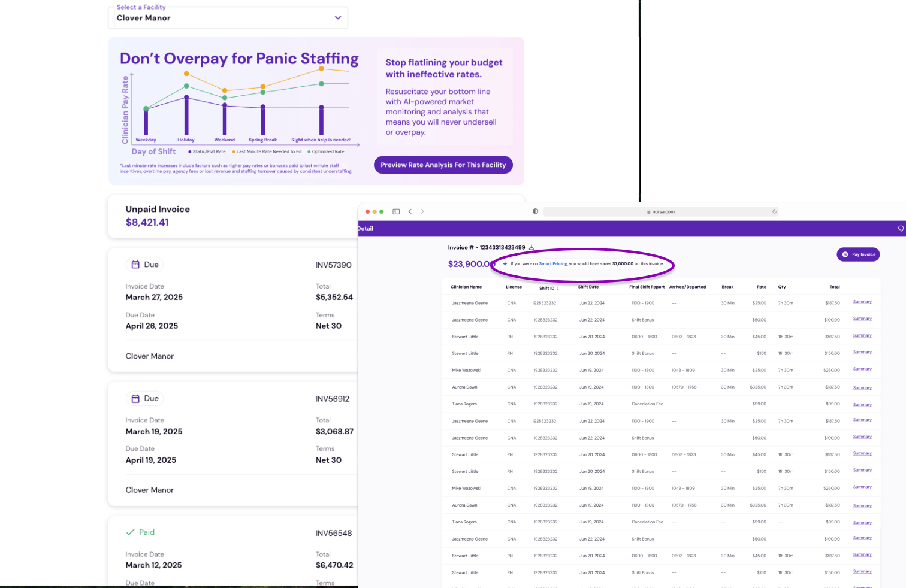The height and width of the screenshot is (588, 906).
Task: Download invoice using icon beside invoice number
Action: click(x=531, y=247)
